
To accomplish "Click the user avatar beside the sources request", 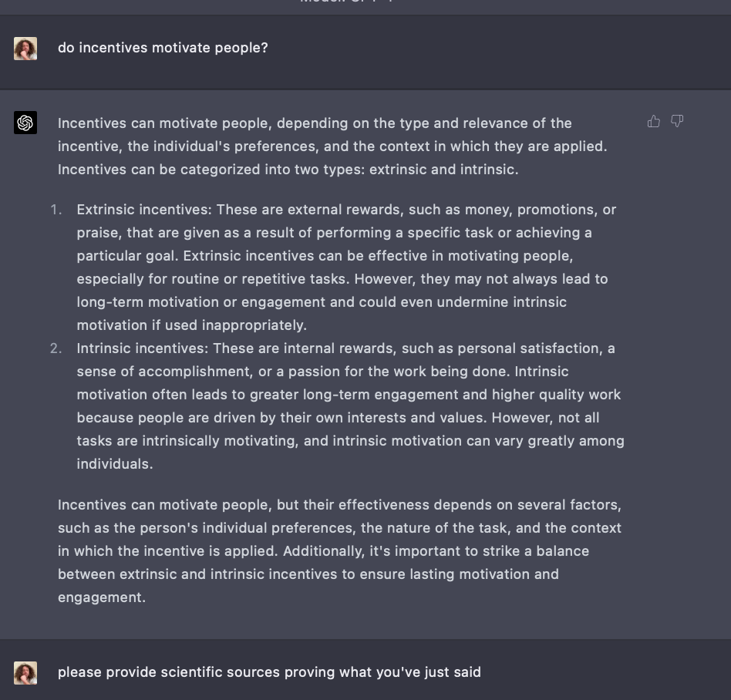I will pyautogui.click(x=25, y=672).
